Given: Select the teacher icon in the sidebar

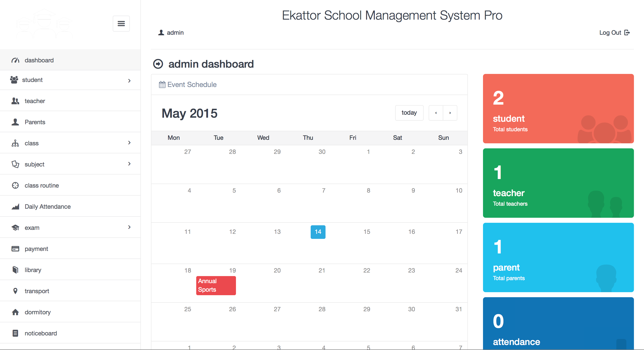Looking at the screenshot, I should (15, 101).
